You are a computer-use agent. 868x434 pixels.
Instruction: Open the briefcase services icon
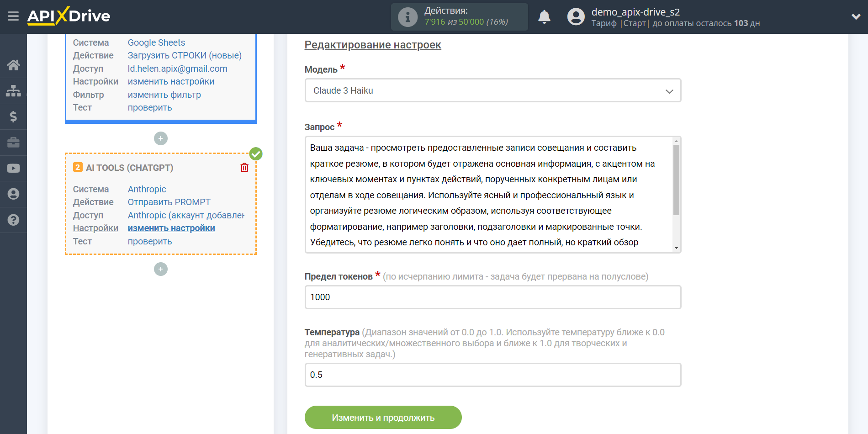[x=13, y=143]
